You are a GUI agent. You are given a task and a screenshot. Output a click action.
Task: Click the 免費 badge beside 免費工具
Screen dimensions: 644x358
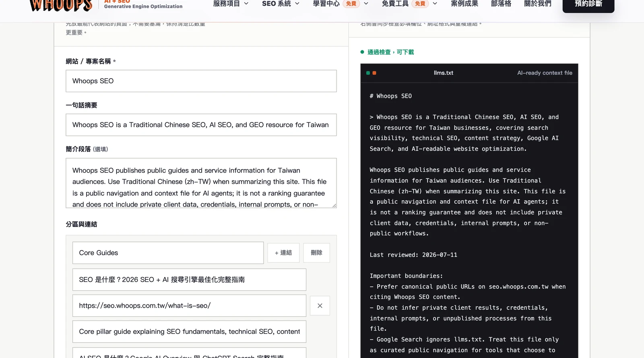click(x=420, y=4)
